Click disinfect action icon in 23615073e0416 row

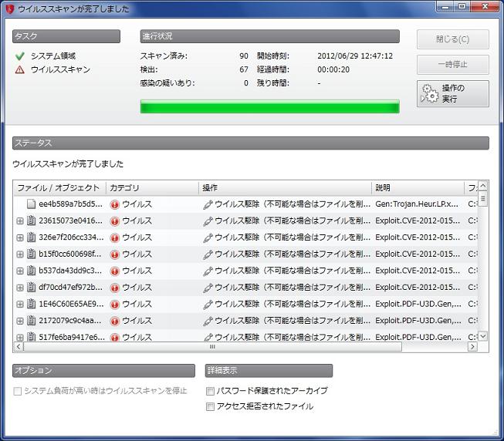208,221
